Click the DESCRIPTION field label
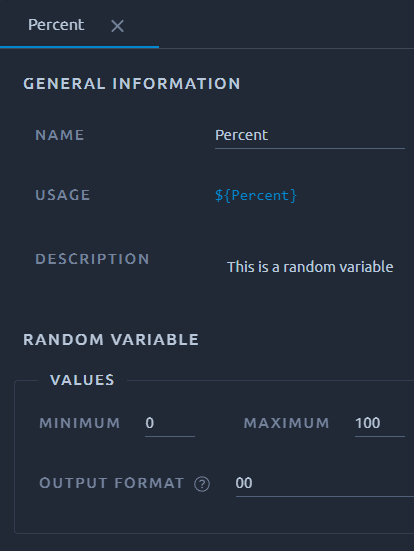This screenshot has width=414, height=551. (x=92, y=259)
